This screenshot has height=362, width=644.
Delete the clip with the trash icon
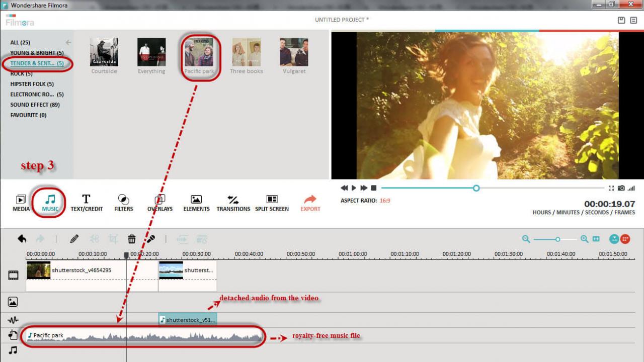(x=132, y=239)
